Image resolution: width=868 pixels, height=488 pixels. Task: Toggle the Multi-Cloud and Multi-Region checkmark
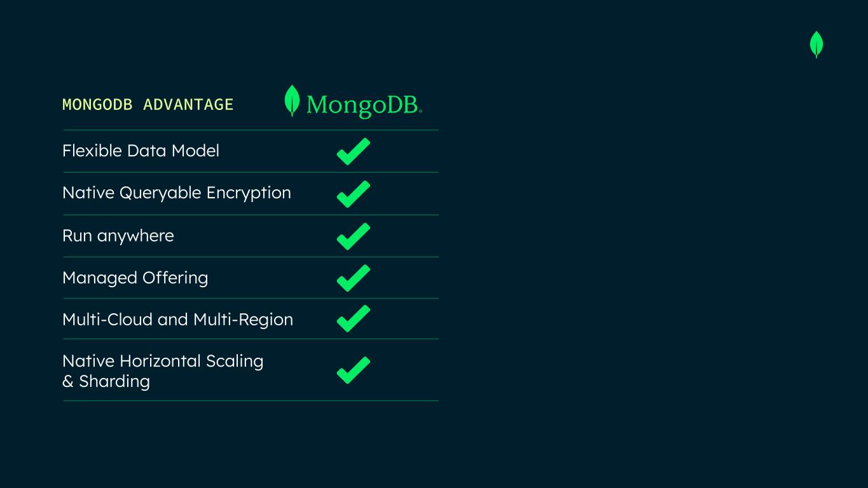pyautogui.click(x=353, y=318)
